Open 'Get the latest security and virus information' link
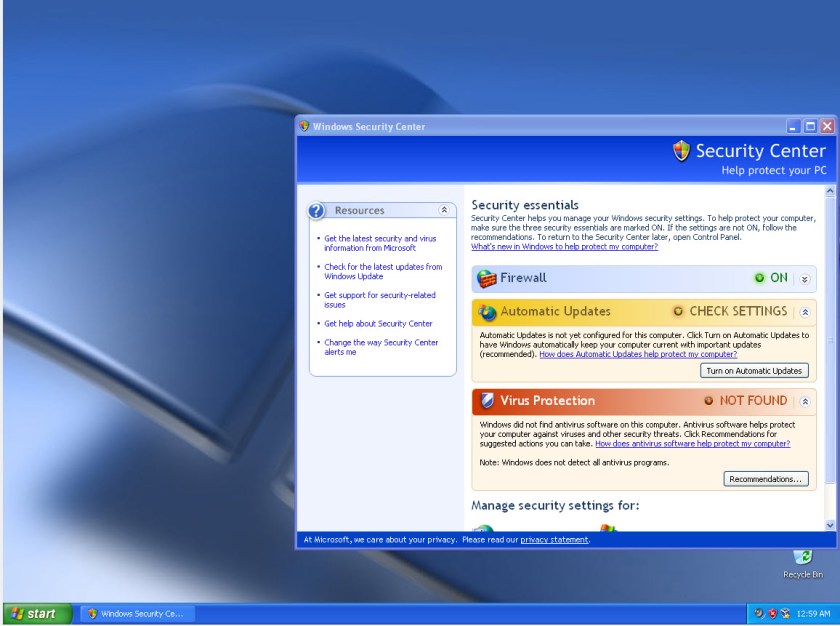Viewport: 840px width, 626px height. click(380, 243)
